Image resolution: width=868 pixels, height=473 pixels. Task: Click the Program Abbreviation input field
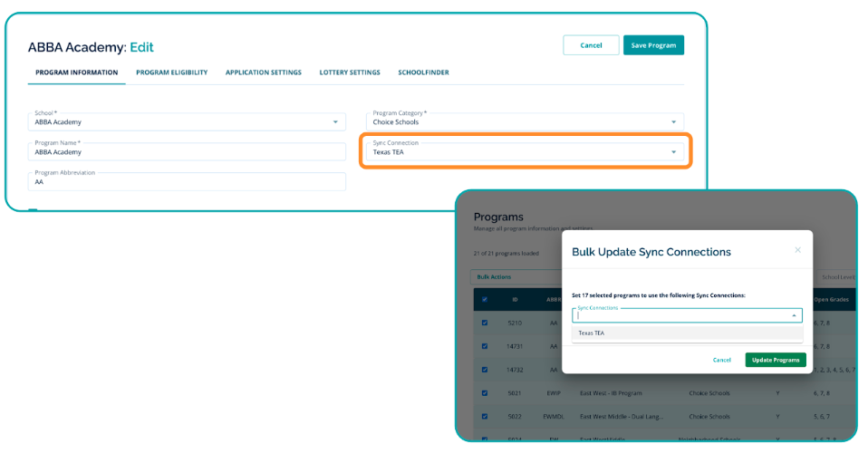tap(187, 182)
